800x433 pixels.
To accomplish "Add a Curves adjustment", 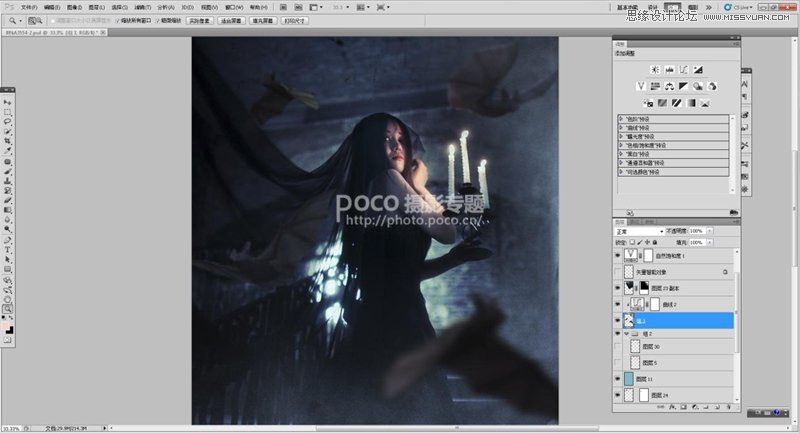I will coord(684,70).
